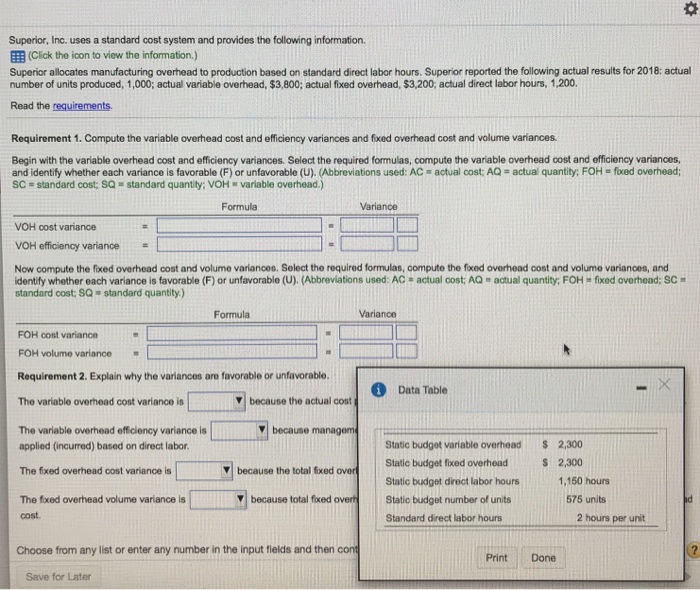700x590 pixels.
Task: Open the fixed overhead volume variance dropdown
Action: pos(218,499)
